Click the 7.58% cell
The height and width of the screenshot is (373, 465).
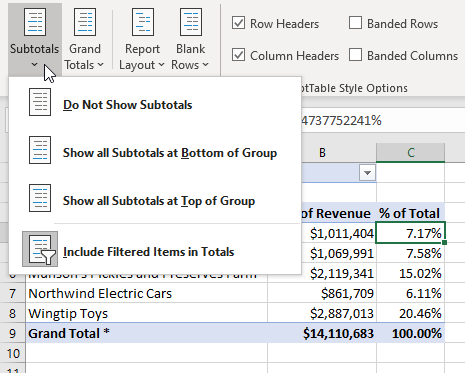[411, 253]
